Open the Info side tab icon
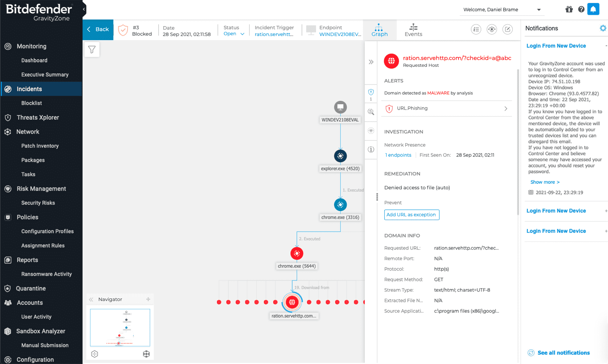Screen dimensions: 608x364 [371, 149]
